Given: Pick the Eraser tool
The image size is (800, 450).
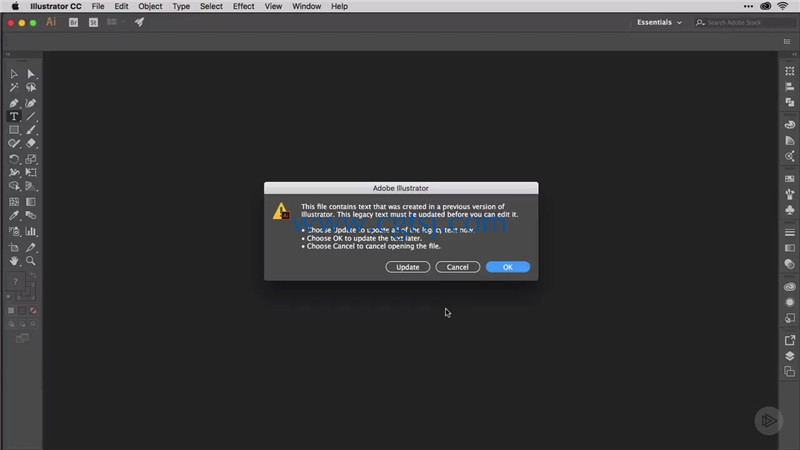Looking at the screenshot, I should tap(31, 143).
